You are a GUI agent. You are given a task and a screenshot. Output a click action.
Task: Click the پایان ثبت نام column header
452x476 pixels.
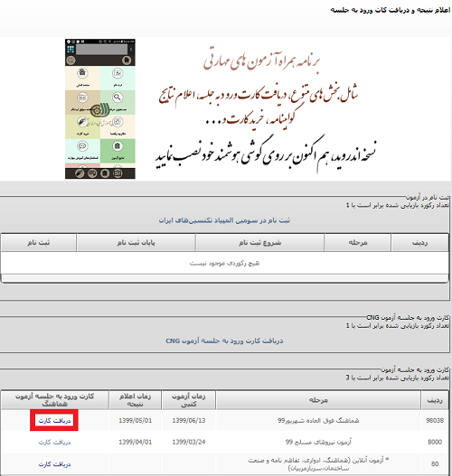pos(137,243)
